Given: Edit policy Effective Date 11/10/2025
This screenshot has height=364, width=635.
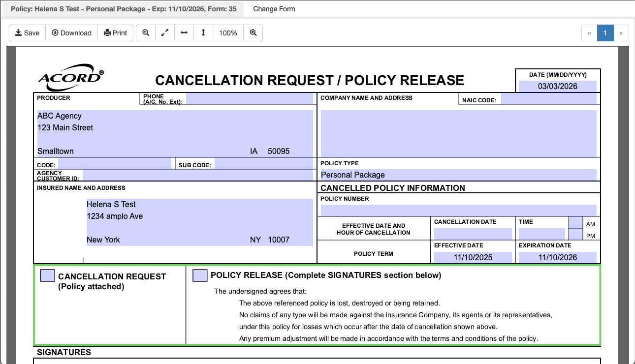Looking at the screenshot, I should pos(473,257).
